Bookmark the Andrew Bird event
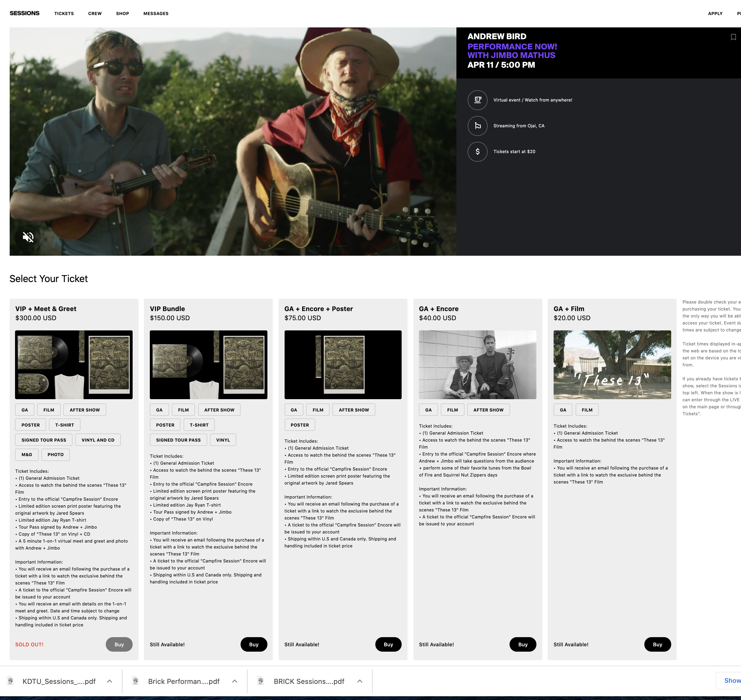 [x=733, y=37]
